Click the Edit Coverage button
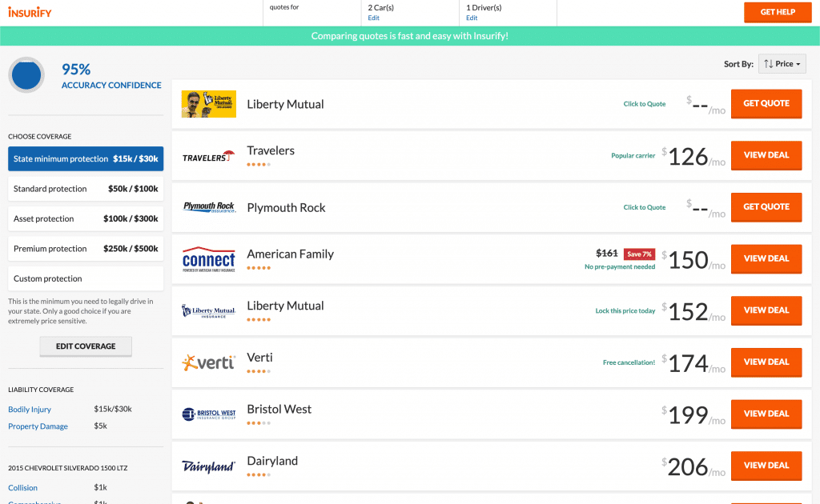Image resolution: width=820 pixels, height=504 pixels. [86, 346]
